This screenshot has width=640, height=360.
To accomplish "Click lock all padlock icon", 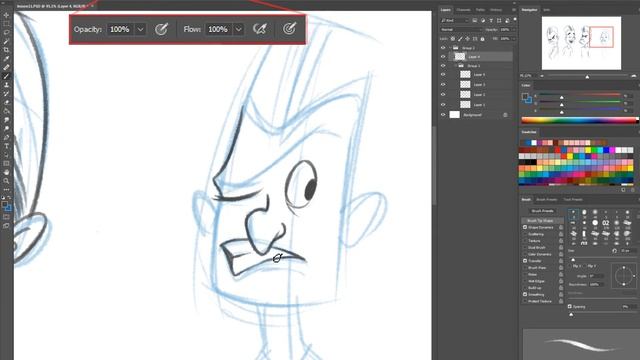I will point(482,39).
